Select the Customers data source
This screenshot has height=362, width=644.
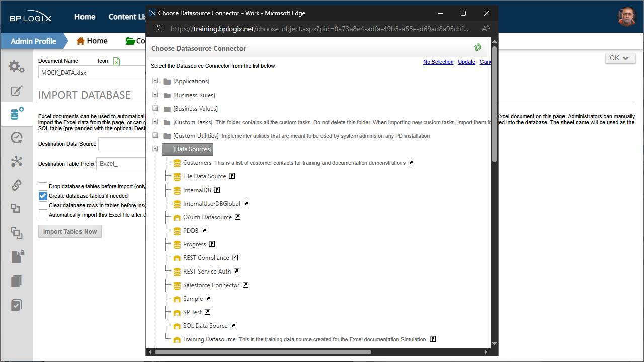(197, 163)
